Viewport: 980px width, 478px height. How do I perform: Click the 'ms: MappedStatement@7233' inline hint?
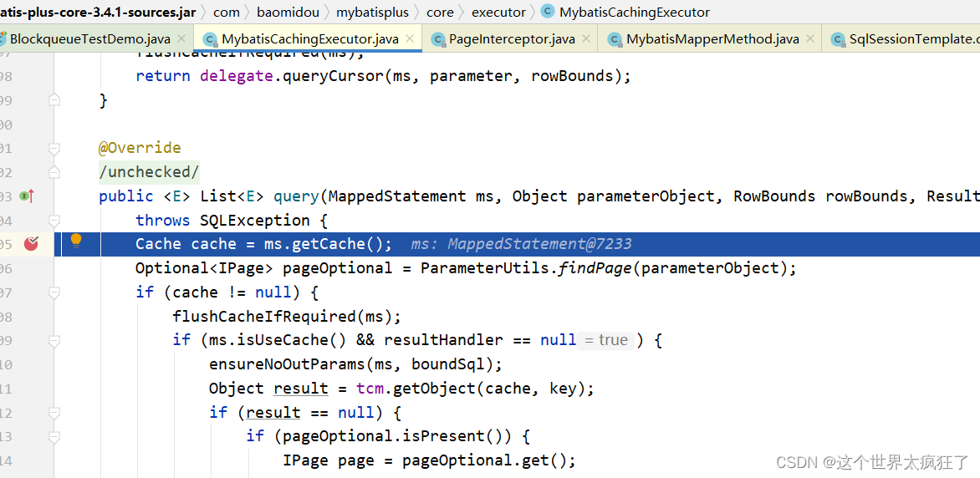point(521,244)
